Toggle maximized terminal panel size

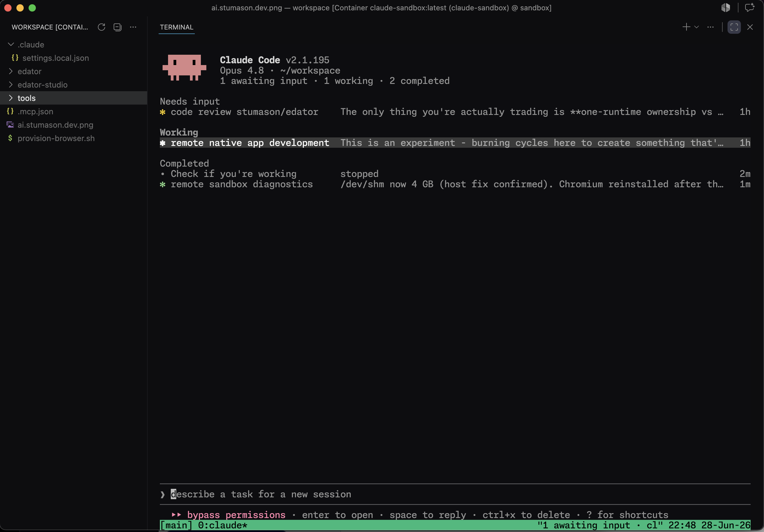tap(734, 27)
